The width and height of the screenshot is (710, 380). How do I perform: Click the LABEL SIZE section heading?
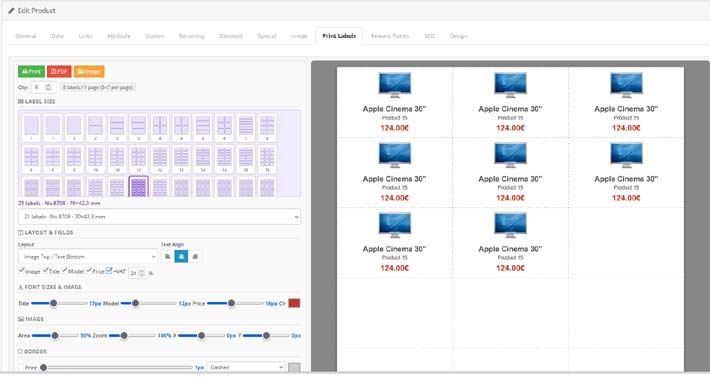pyautogui.click(x=37, y=101)
